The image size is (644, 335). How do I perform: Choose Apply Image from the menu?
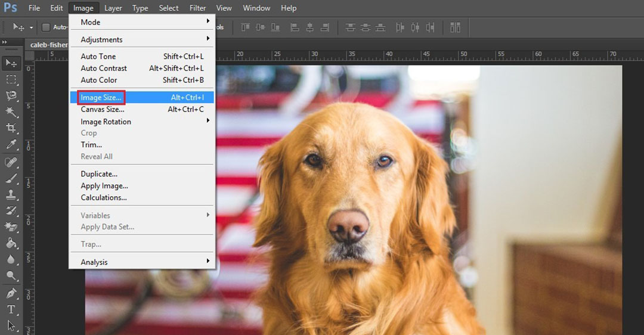[x=142, y=185]
